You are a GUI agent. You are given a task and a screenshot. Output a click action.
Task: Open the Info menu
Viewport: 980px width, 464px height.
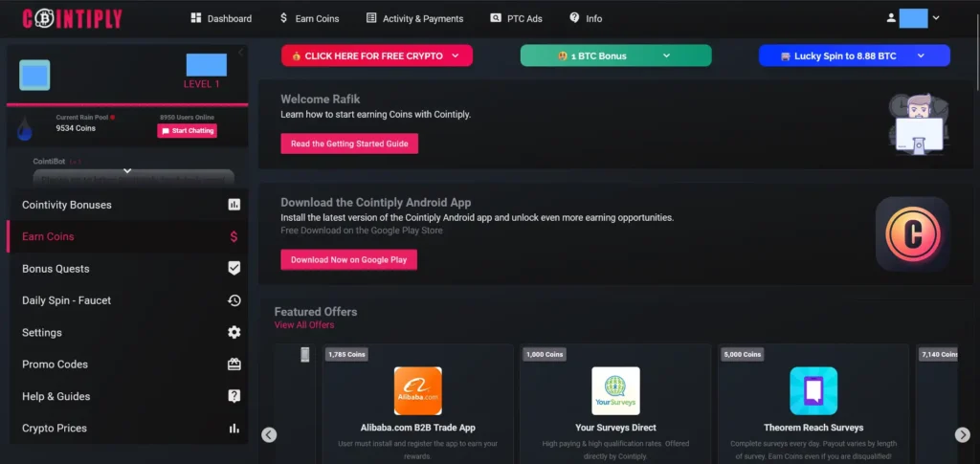586,18
